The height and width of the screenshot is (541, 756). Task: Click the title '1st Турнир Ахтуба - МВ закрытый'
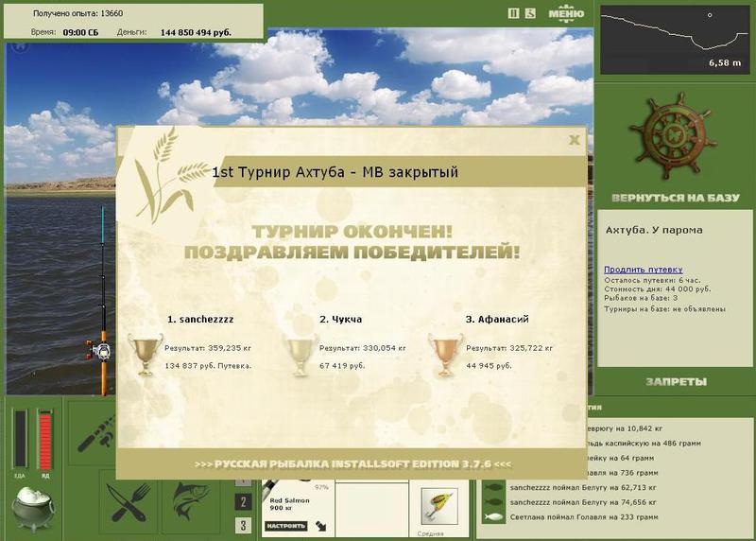click(x=335, y=172)
